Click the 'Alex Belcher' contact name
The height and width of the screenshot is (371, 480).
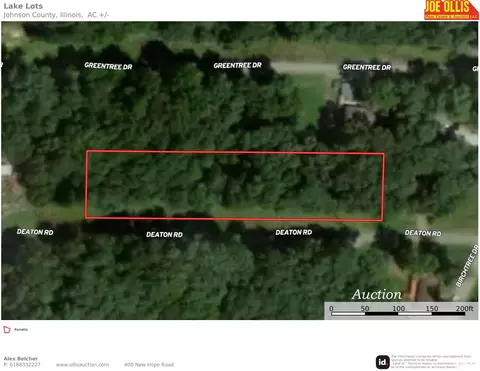(21, 359)
